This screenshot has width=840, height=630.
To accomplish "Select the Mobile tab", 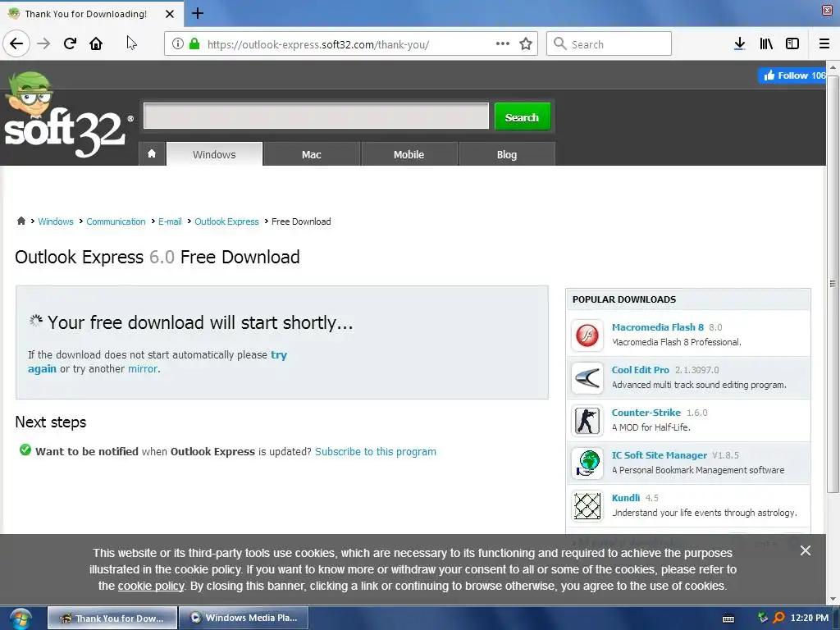I will tap(409, 154).
